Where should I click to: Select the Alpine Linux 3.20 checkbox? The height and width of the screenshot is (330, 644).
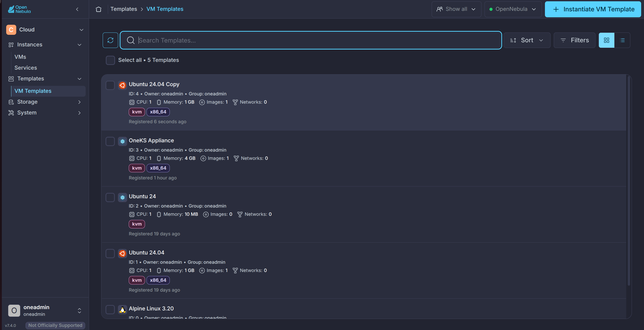click(x=110, y=310)
